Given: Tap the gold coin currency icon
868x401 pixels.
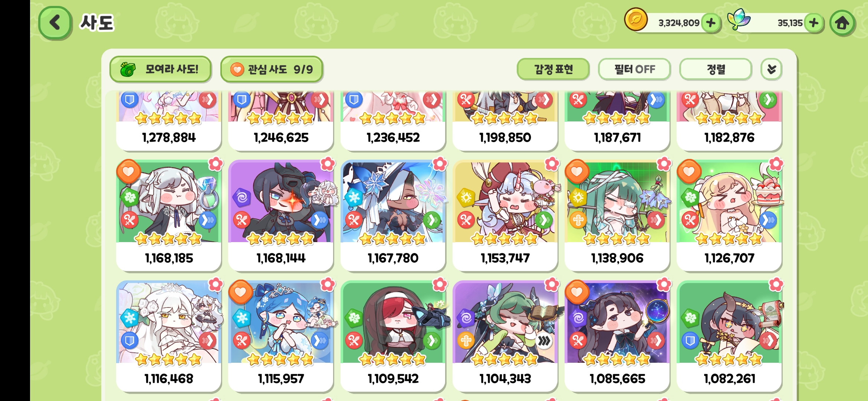Looking at the screenshot, I should (x=636, y=19).
